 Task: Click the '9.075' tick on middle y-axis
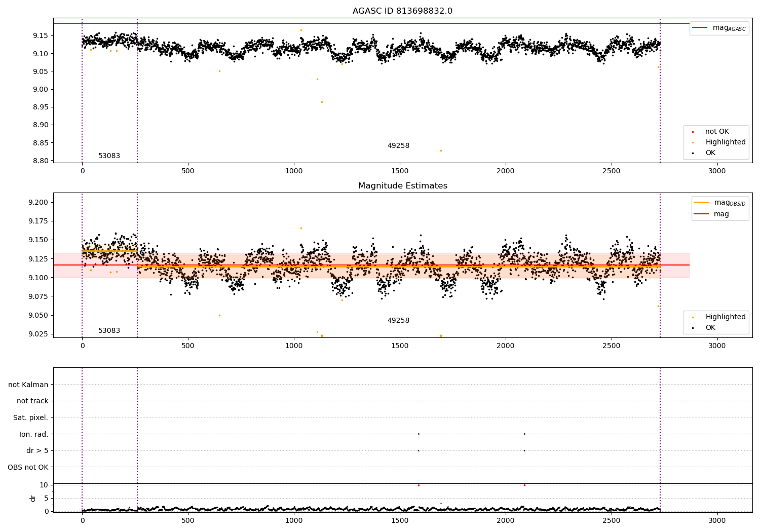coord(39,296)
